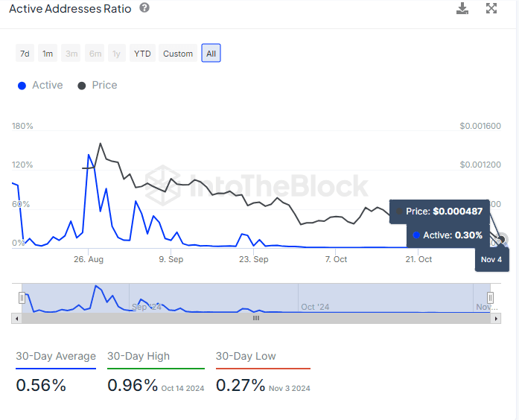
Task: Click the scrollbar left arrow
Action: click(16, 318)
